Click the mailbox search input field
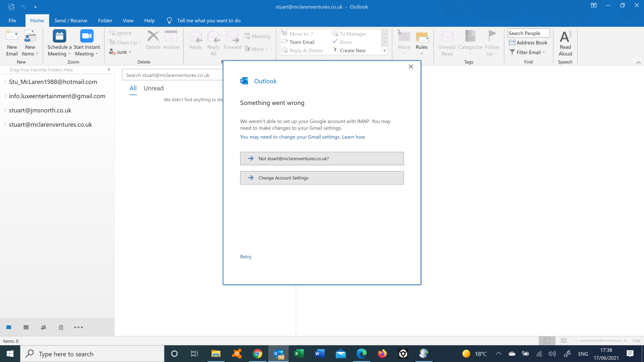This screenshot has height=362, width=644. [175, 75]
